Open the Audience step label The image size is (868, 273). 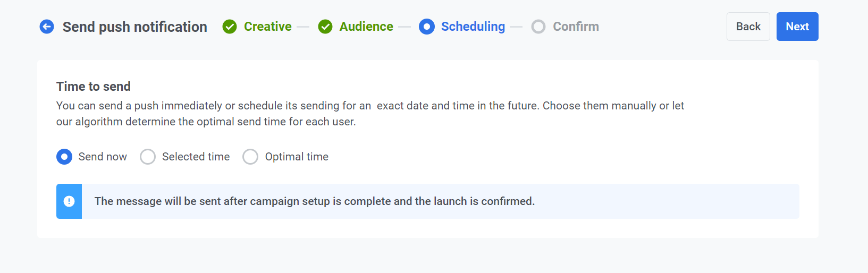coord(366,27)
